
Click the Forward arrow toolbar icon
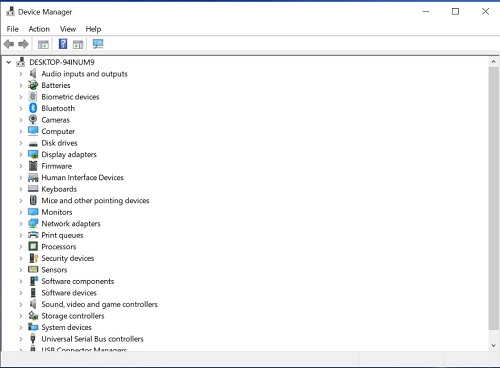click(x=23, y=44)
